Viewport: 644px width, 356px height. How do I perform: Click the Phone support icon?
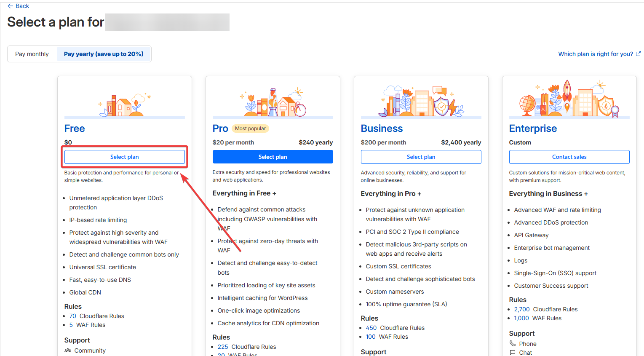[513, 343]
